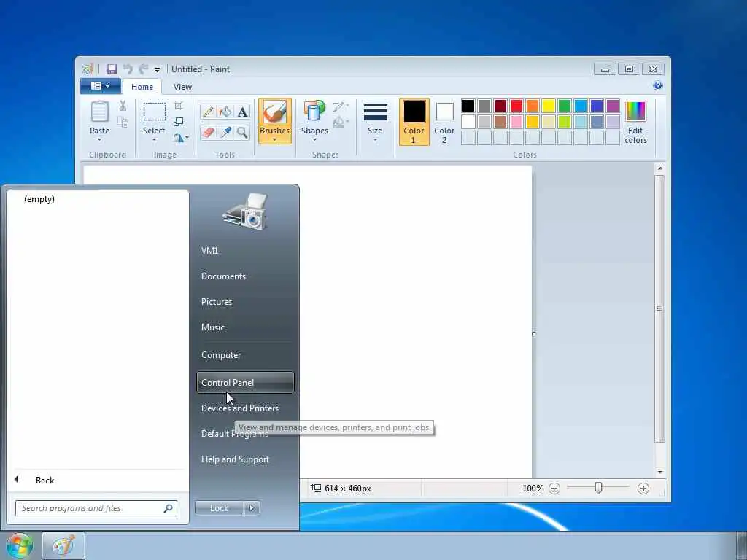
Task: Click the Brushes tool icon
Action: point(275,112)
